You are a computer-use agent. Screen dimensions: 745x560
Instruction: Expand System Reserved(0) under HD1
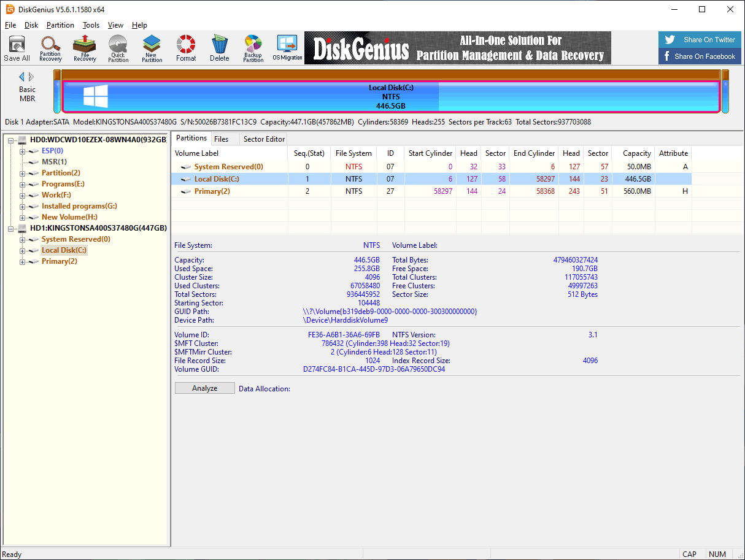point(23,239)
